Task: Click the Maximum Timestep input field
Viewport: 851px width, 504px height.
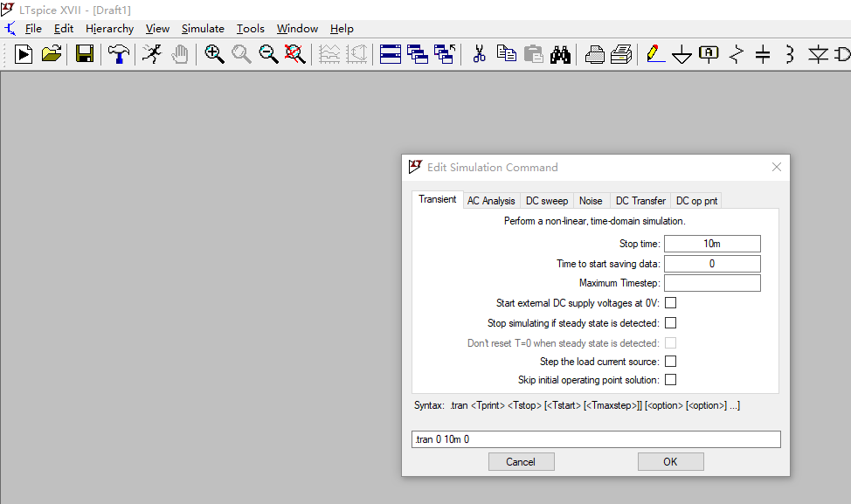Action: point(712,283)
